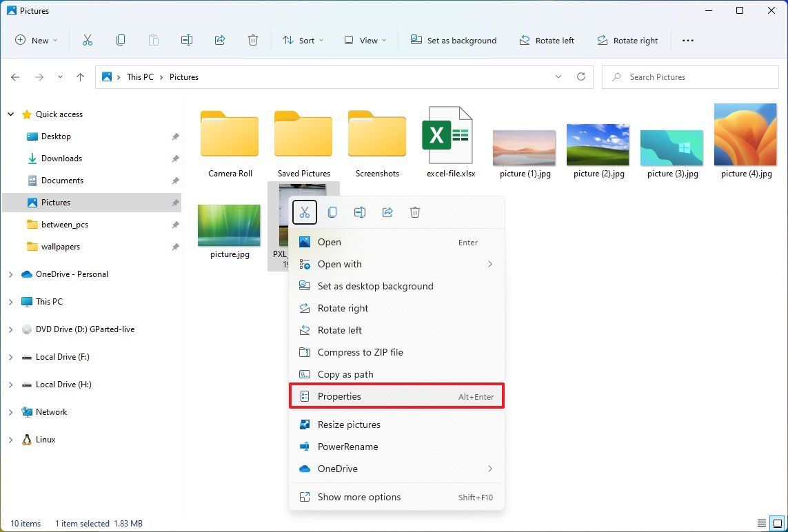Click the Refresh icon in the address bar
The width and height of the screenshot is (788, 532).
point(581,76)
